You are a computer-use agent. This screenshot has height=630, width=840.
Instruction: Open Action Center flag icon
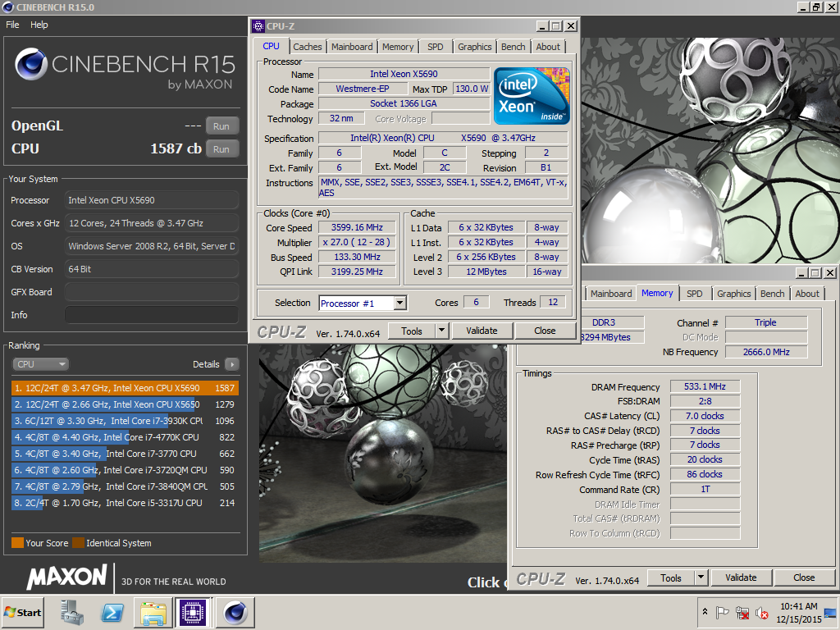tap(722, 612)
